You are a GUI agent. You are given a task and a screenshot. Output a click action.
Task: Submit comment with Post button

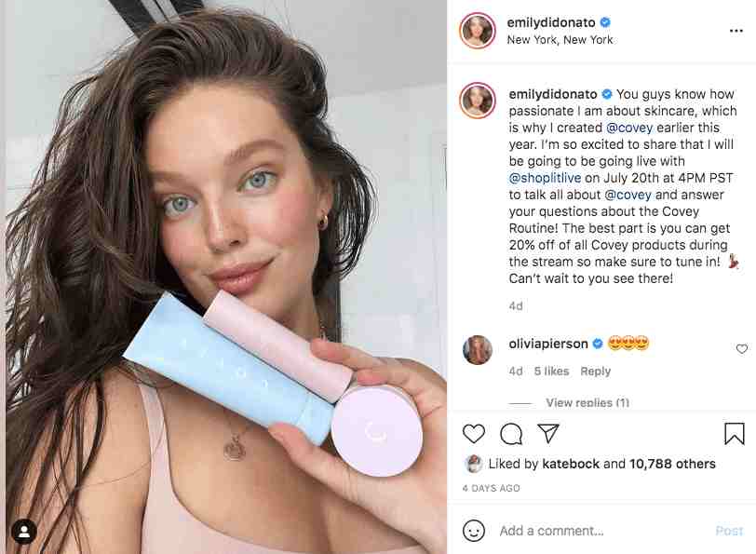pyautogui.click(x=729, y=531)
